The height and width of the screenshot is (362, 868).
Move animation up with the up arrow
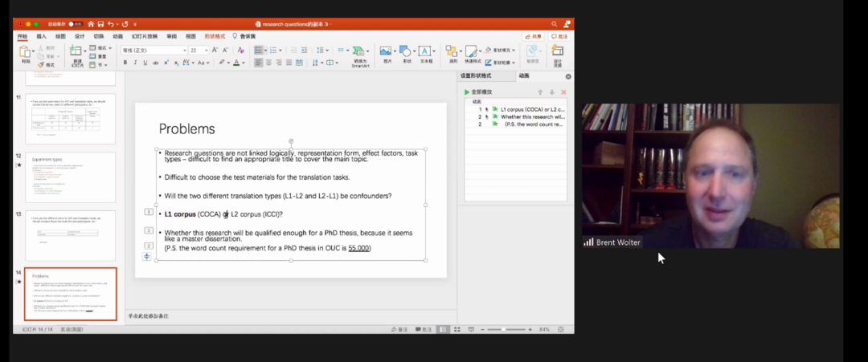tap(540, 92)
